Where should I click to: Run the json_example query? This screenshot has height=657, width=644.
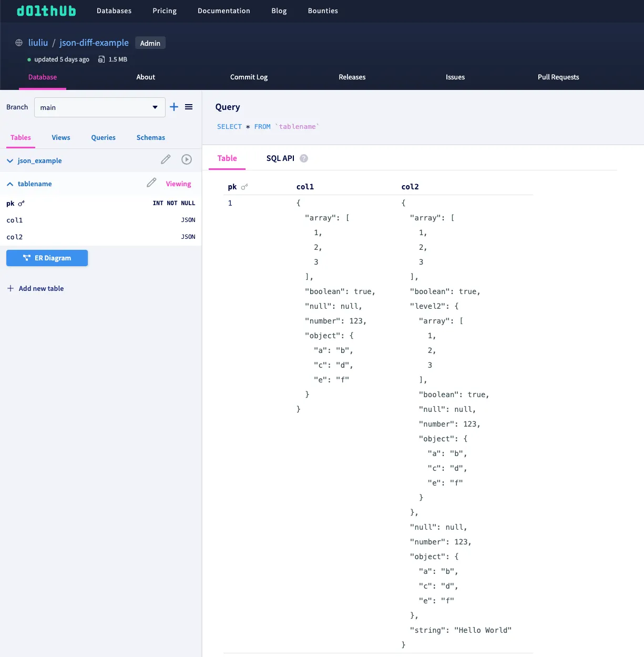187,159
